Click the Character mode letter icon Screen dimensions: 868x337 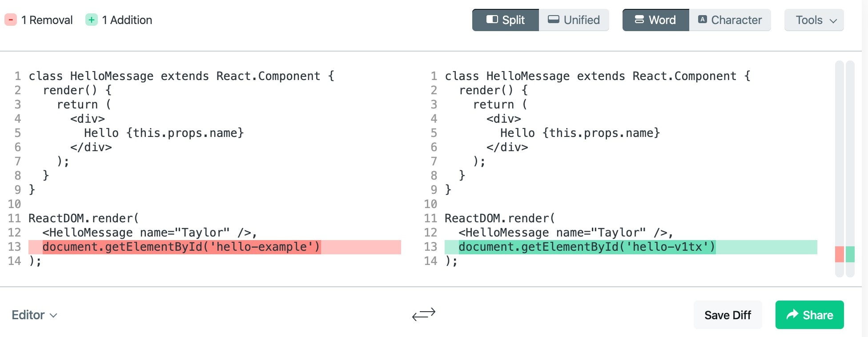click(x=702, y=20)
